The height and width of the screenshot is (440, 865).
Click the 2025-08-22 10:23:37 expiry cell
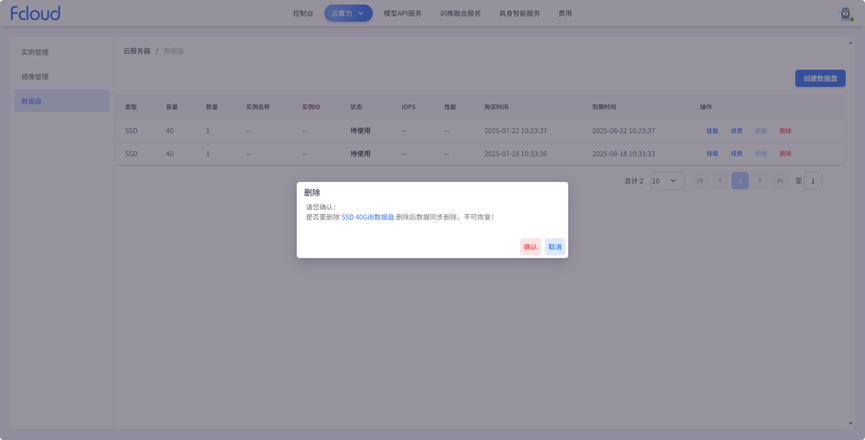[x=623, y=131]
